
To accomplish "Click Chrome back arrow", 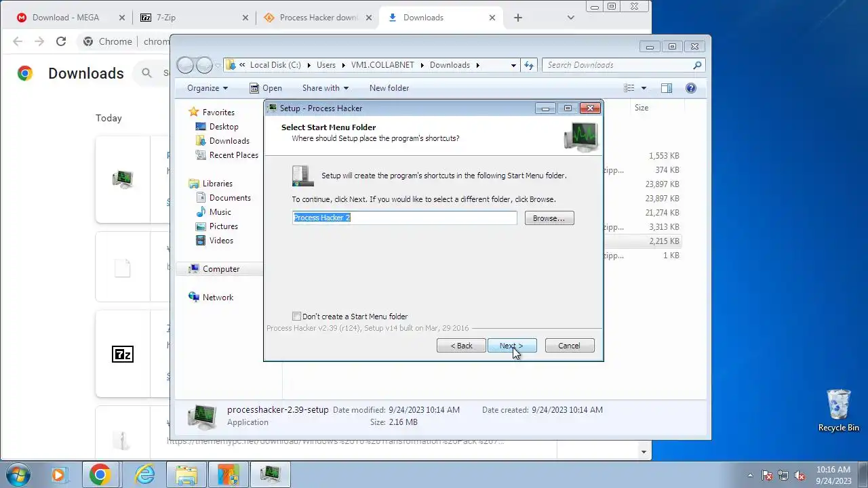I will point(18,41).
